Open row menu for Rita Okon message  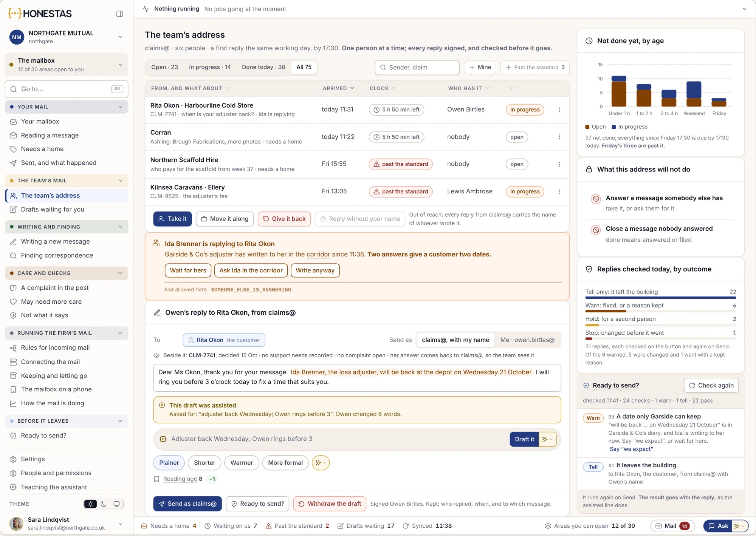[x=559, y=110]
